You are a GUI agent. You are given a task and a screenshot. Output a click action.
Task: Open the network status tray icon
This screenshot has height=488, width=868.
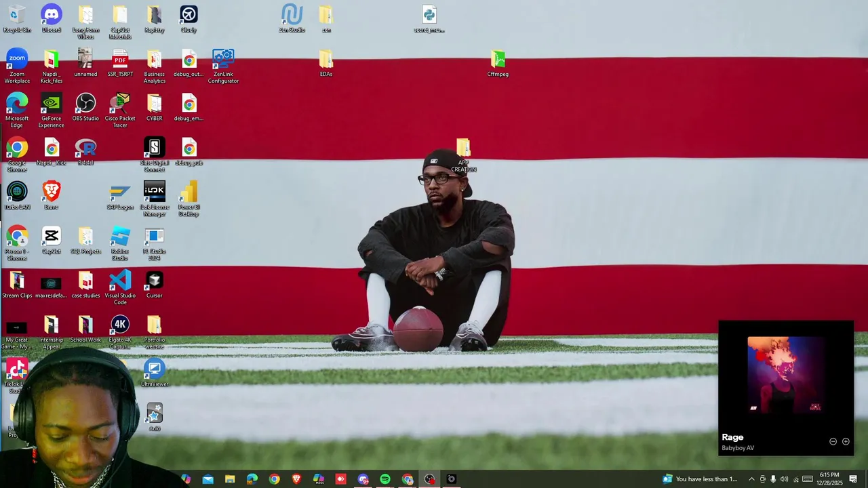tap(796, 479)
